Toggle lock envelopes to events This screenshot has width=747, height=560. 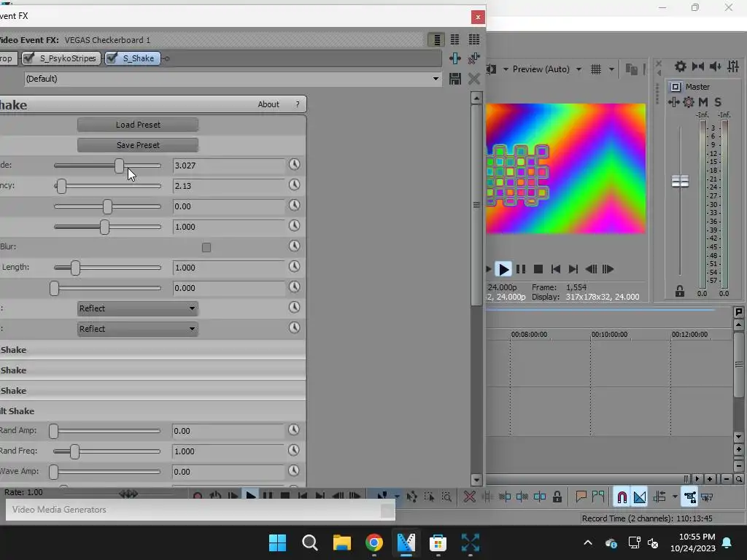pyautogui.click(x=690, y=497)
